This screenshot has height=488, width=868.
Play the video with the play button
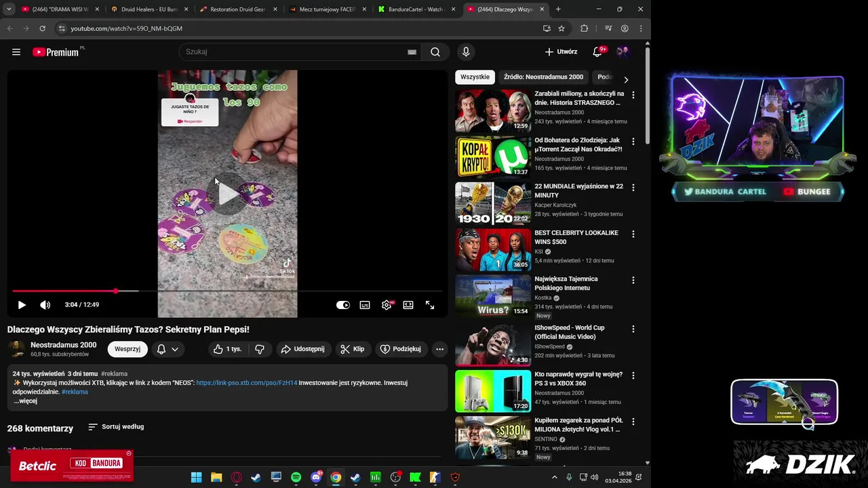pos(22,305)
